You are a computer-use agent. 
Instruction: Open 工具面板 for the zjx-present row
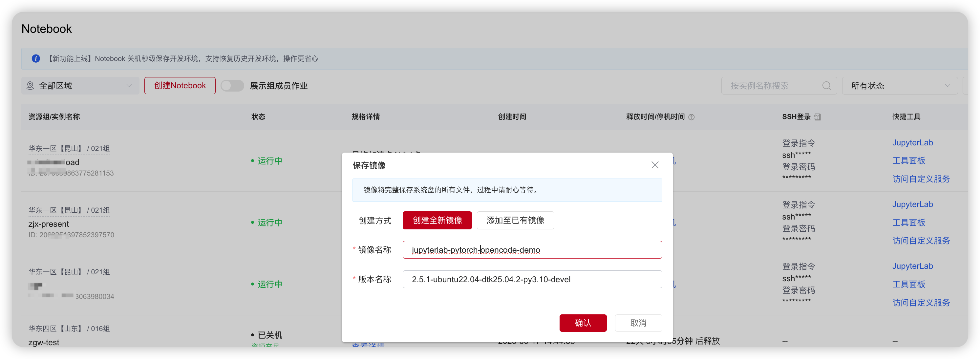pyautogui.click(x=908, y=222)
